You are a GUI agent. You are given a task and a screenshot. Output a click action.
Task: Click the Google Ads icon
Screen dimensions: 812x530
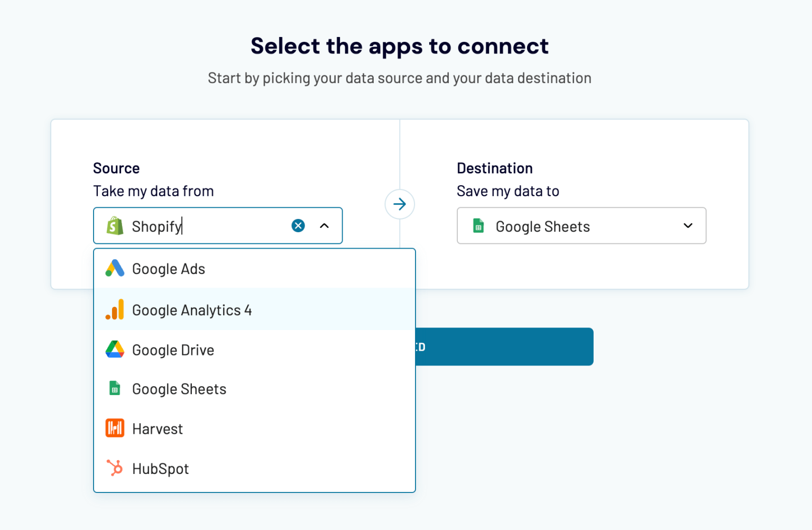pos(114,268)
